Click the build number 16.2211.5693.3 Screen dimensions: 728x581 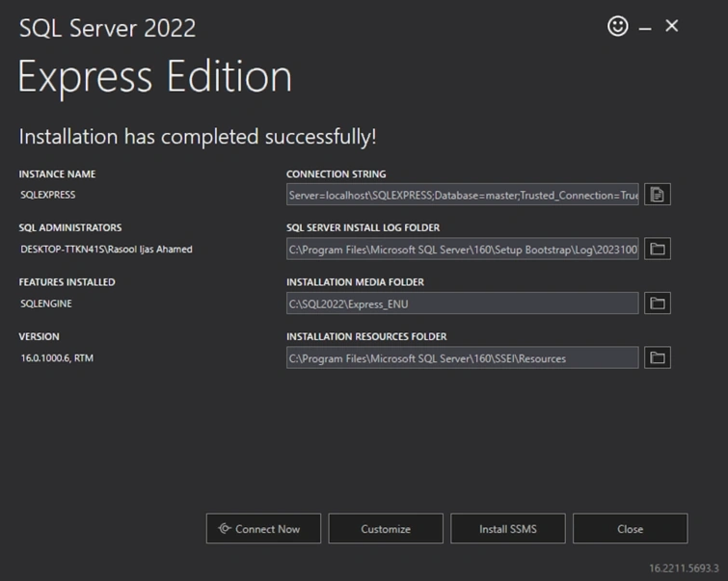684,568
